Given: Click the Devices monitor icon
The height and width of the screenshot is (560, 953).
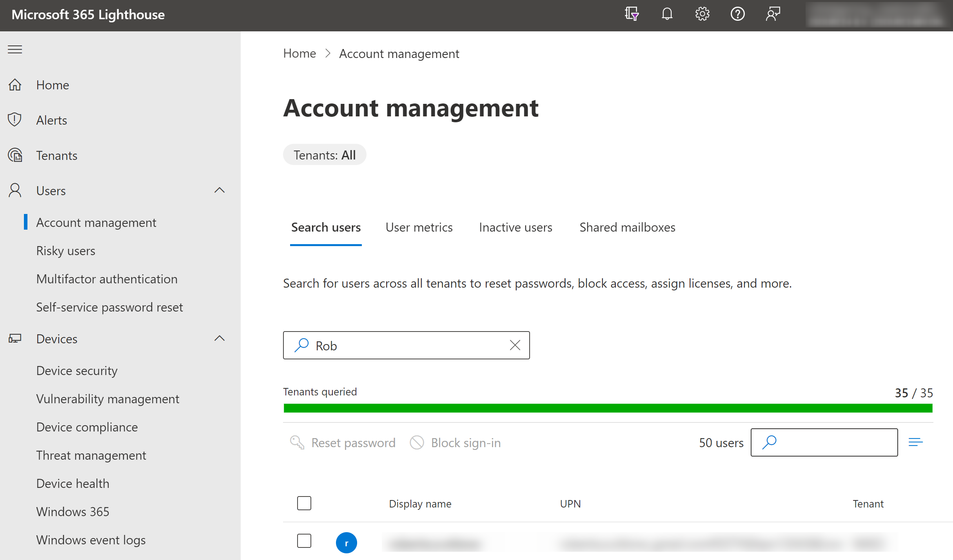Looking at the screenshot, I should click(x=15, y=339).
